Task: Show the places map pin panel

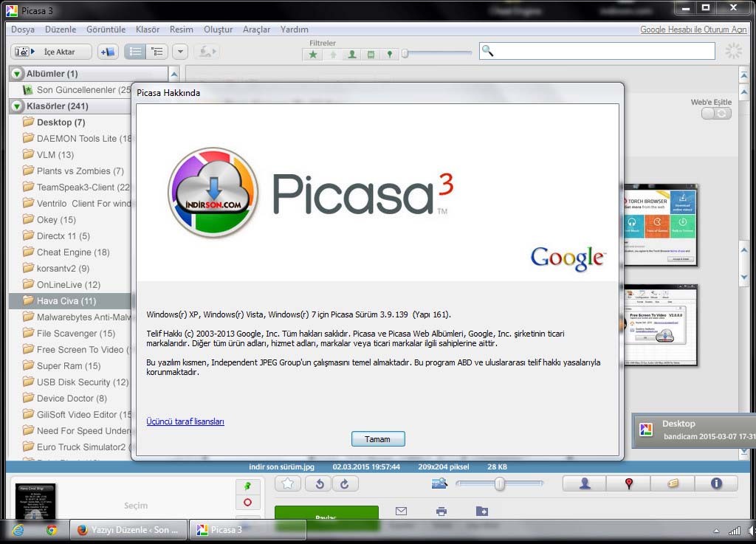Action: point(628,483)
